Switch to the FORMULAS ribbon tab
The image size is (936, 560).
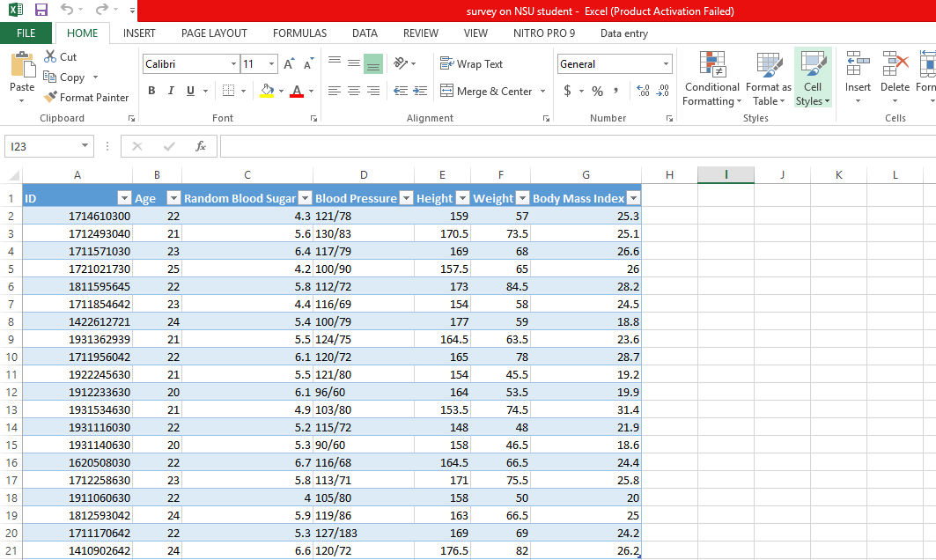[299, 33]
